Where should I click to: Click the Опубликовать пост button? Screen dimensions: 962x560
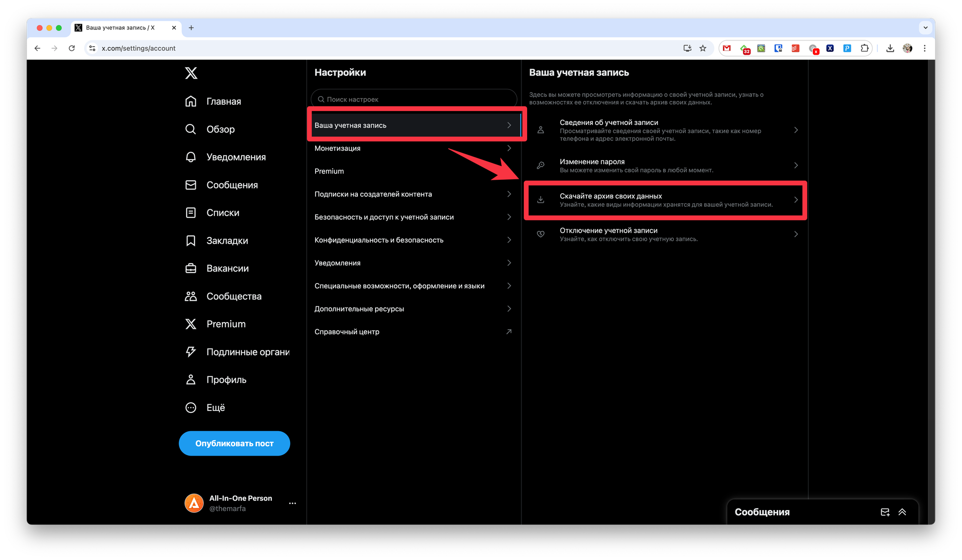[234, 443]
